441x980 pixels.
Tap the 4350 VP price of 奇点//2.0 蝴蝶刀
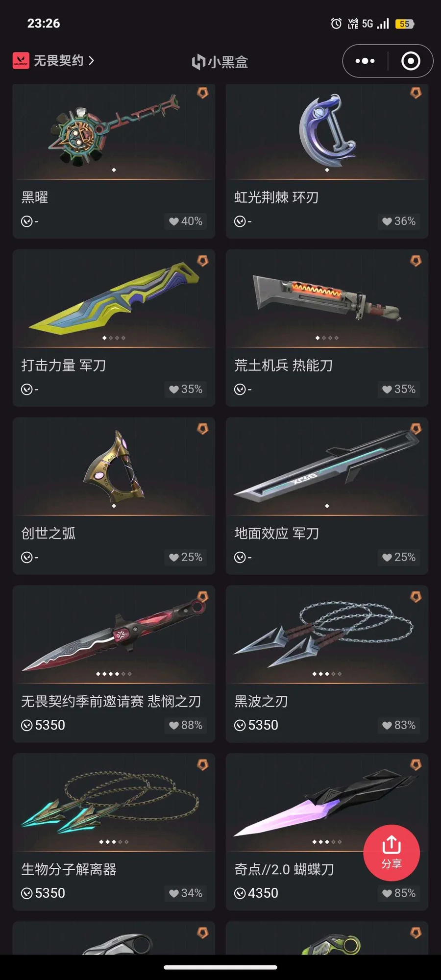tap(256, 893)
